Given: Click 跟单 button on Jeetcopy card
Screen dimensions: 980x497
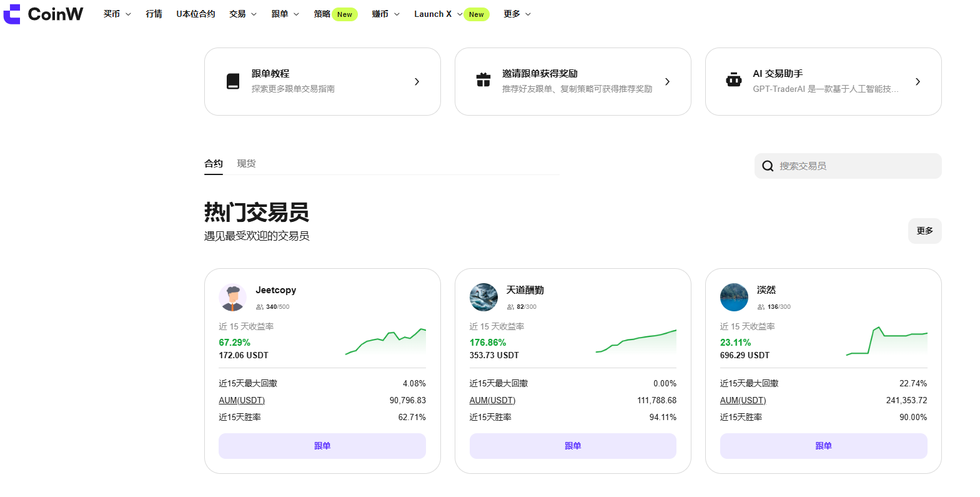Looking at the screenshot, I should 322,446.
